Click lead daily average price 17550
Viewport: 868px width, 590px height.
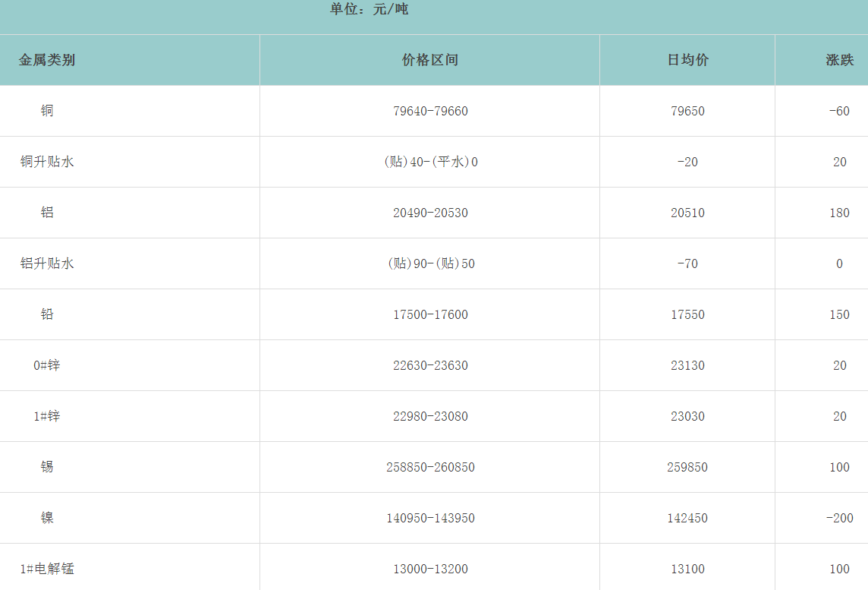(x=687, y=314)
